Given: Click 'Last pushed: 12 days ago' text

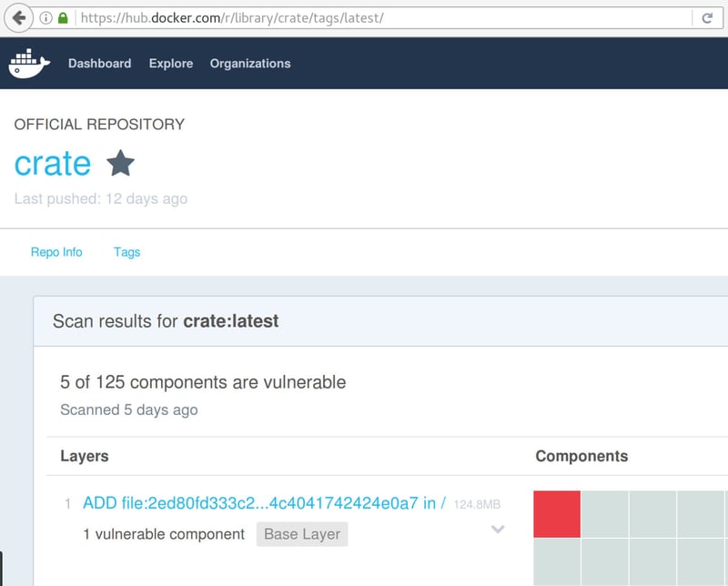Looking at the screenshot, I should click(x=101, y=198).
